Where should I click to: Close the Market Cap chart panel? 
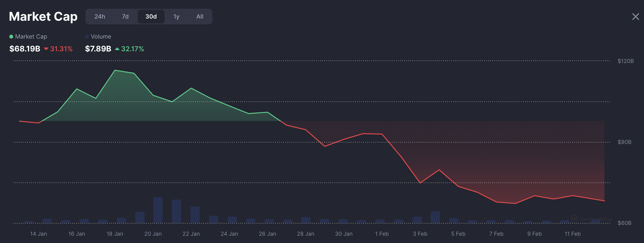click(635, 17)
